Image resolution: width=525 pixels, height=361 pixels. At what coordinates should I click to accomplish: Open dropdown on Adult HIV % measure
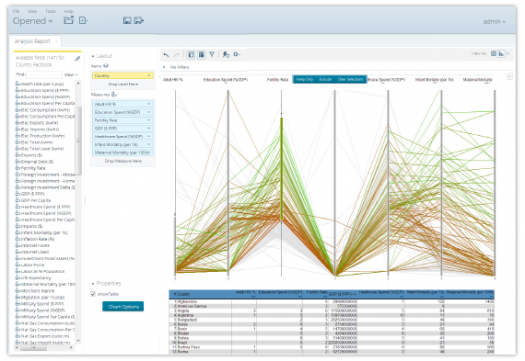coord(149,104)
